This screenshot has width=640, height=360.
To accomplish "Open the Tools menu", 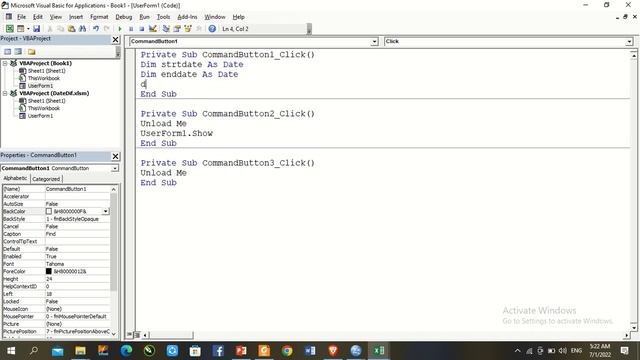I will (x=163, y=17).
